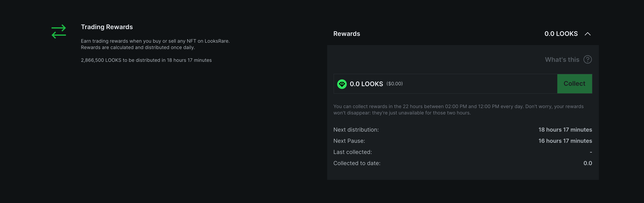Click the Next distribution label
Image resolution: width=644 pixels, height=203 pixels.
point(356,130)
